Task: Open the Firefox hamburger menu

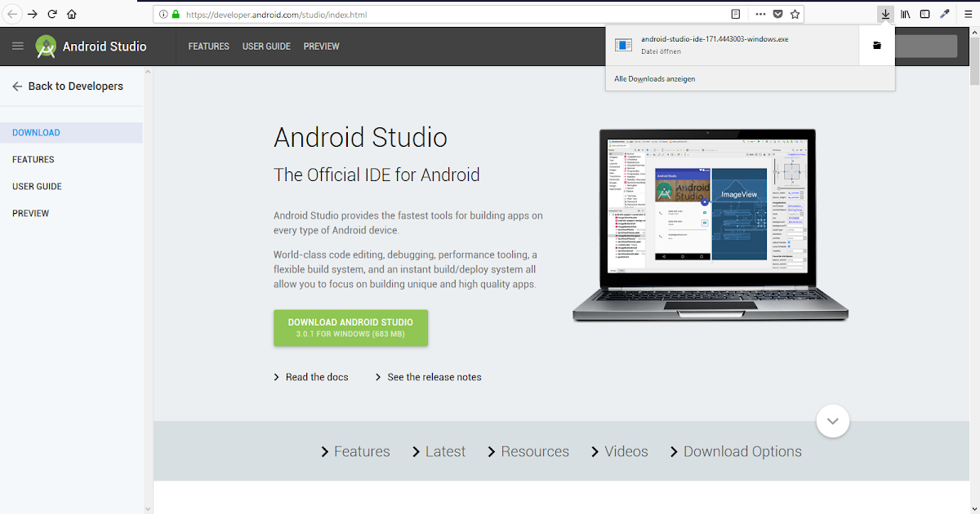Action: [x=969, y=14]
